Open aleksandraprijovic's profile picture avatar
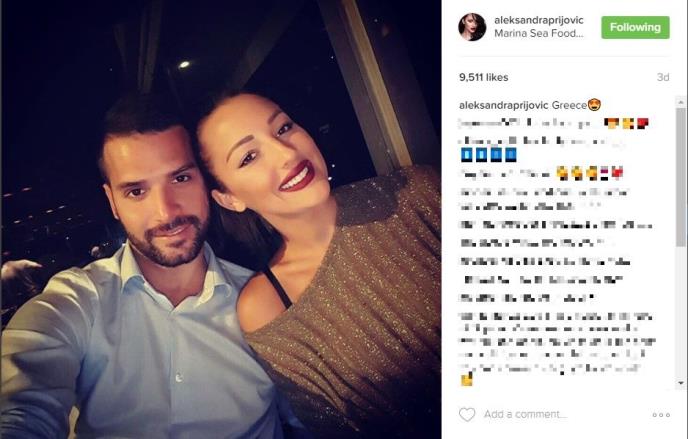 (x=472, y=27)
